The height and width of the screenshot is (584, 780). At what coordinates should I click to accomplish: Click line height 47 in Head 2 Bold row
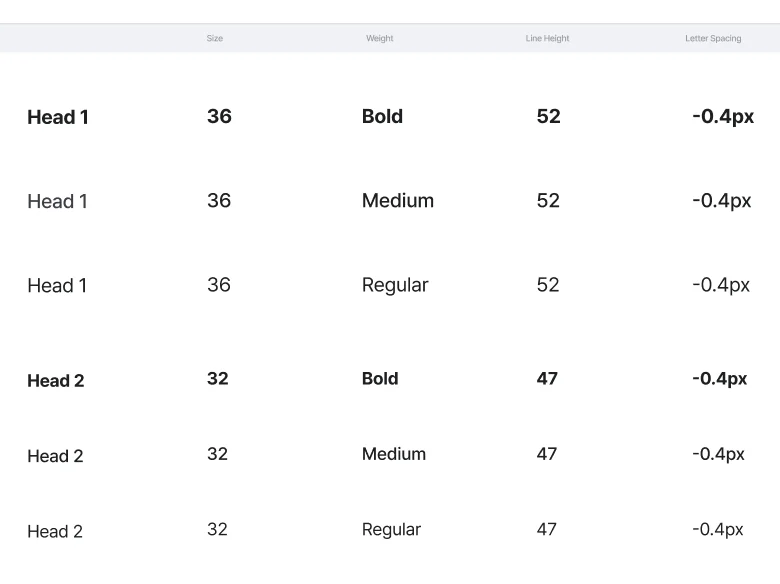tap(547, 378)
